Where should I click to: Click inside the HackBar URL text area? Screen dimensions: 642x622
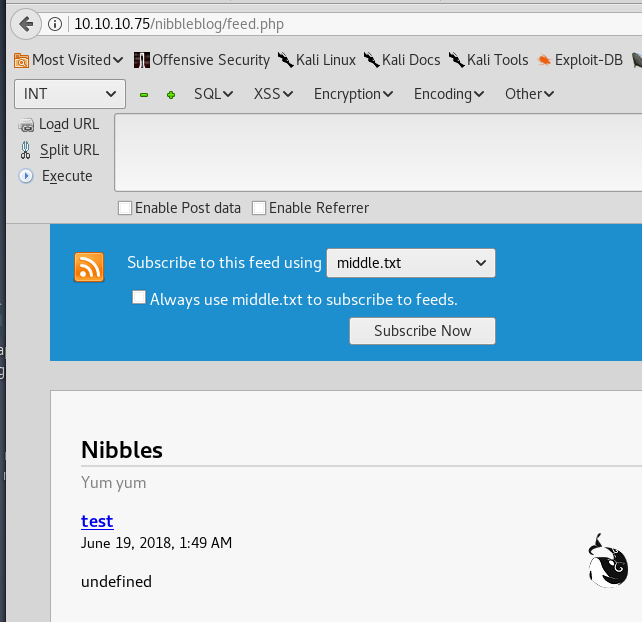(x=378, y=152)
